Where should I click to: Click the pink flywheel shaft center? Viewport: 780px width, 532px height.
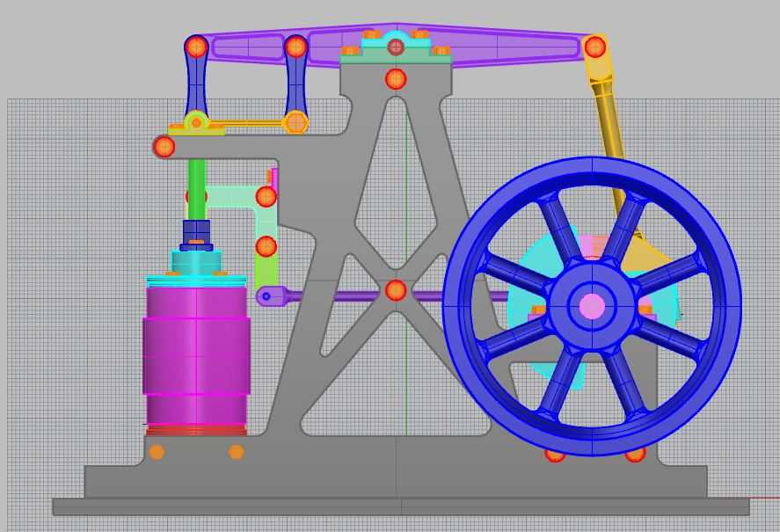coord(592,306)
